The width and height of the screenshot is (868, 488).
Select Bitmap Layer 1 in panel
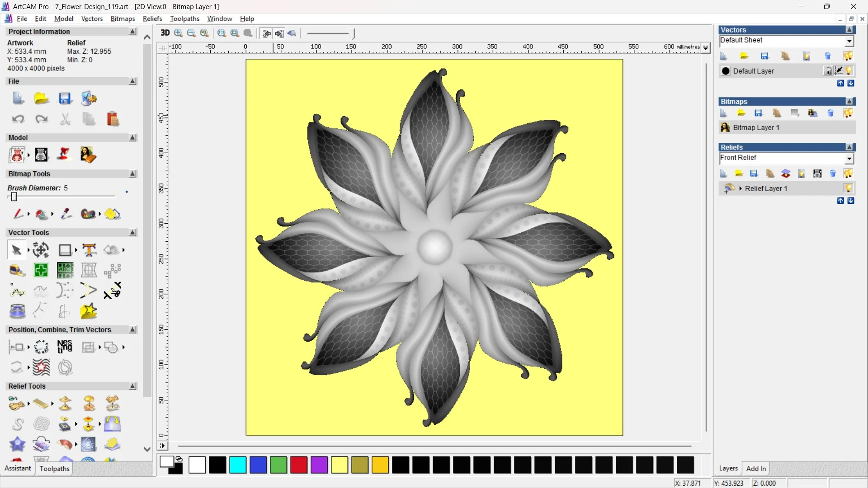point(756,127)
